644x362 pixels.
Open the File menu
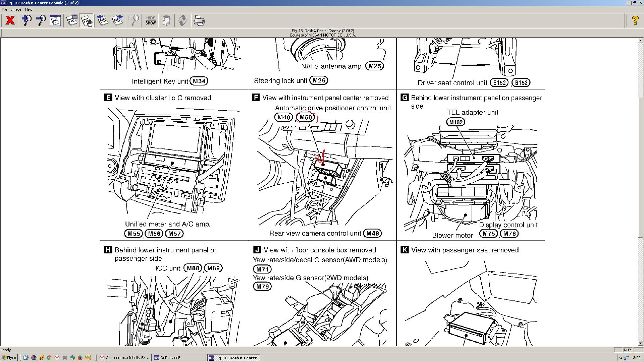(4, 9)
